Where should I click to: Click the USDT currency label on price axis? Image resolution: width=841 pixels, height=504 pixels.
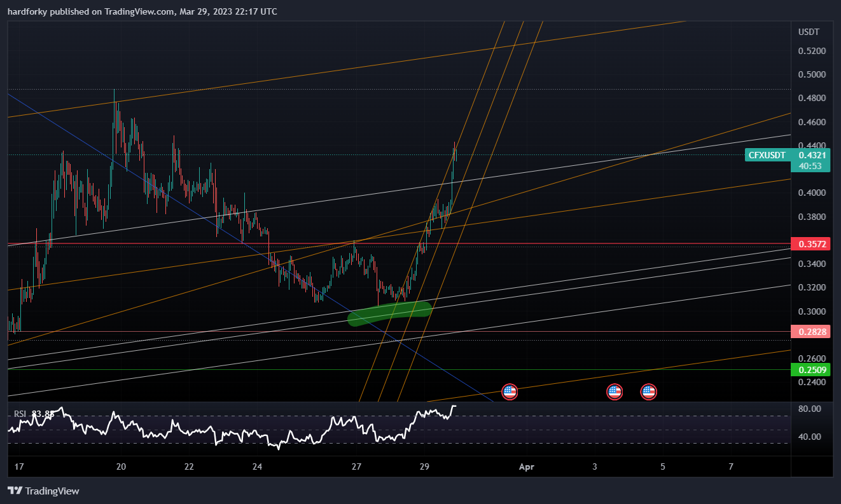(809, 32)
